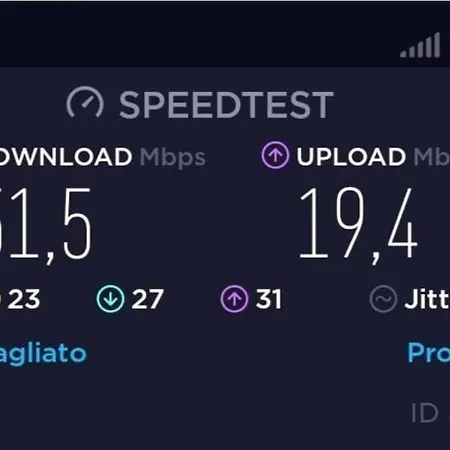
Task: Click the idle ping value 23
Action: coord(23,299)
